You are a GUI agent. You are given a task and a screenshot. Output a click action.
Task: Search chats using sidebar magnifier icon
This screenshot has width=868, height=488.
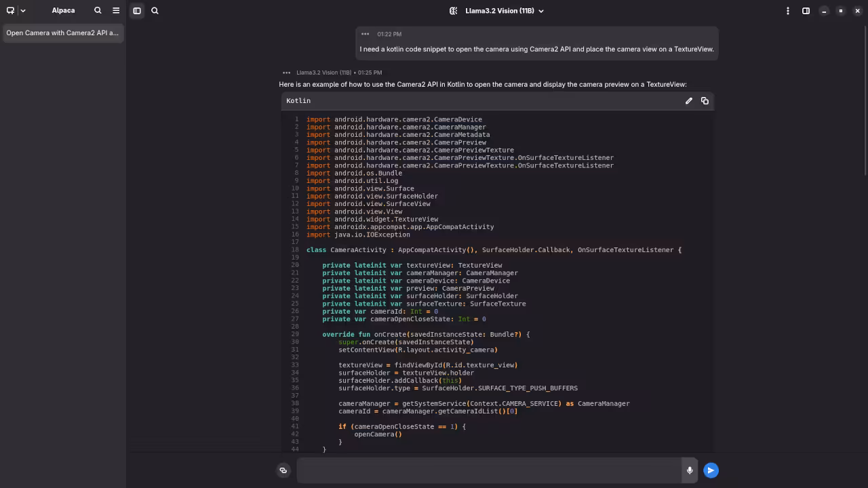(x=98, y=11)
